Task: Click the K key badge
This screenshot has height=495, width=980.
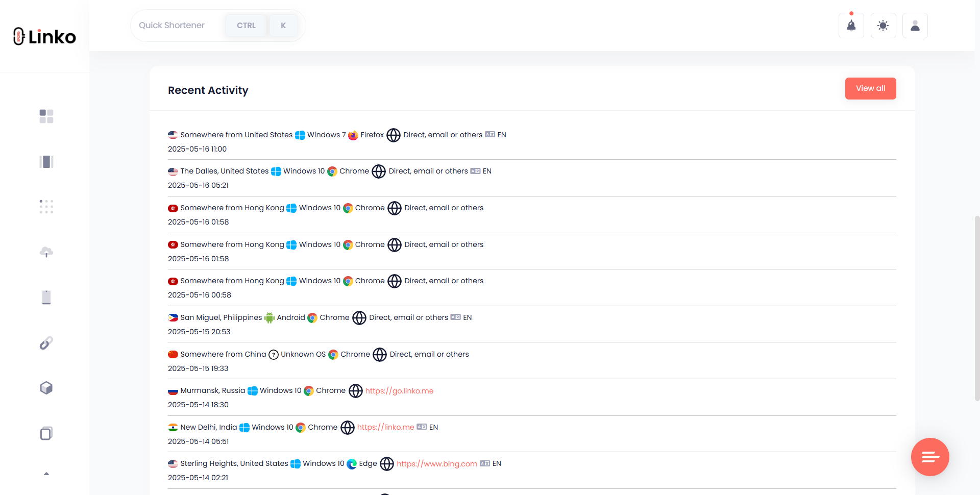Action: 283,26
